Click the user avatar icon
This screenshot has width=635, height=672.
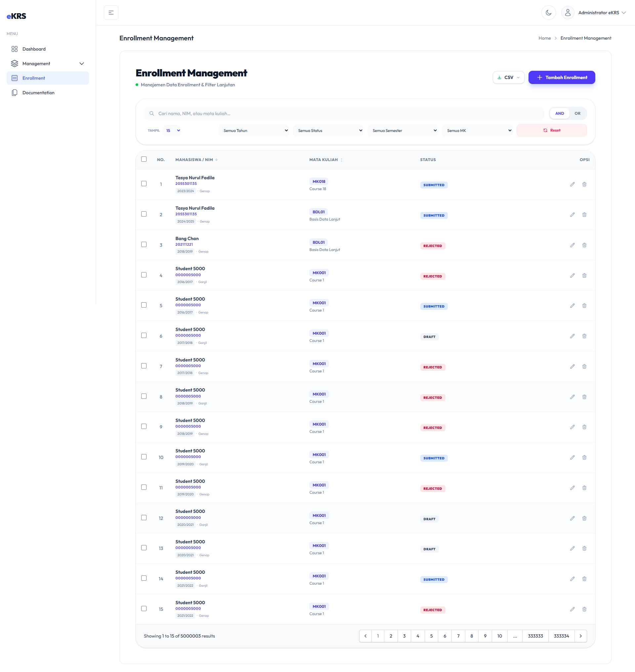click(x=568, y=13)
